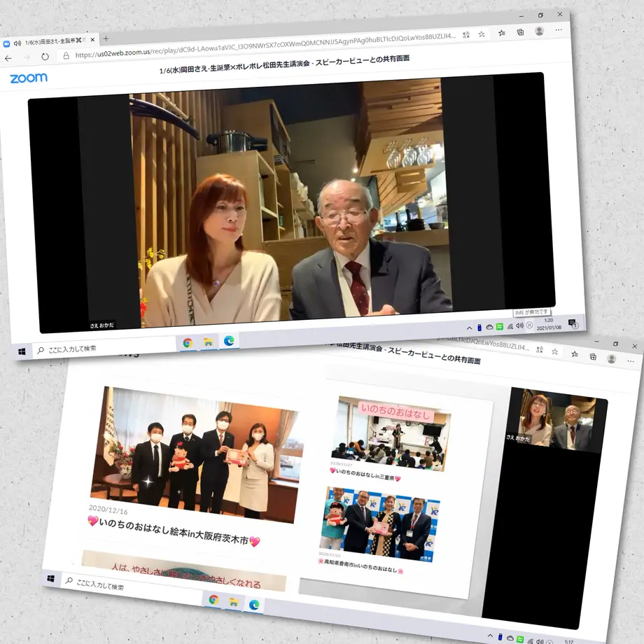Open the translate icon in the Zoom recording window
The width and height of the screenshot is (644, 644).
[x=466, y=35]
